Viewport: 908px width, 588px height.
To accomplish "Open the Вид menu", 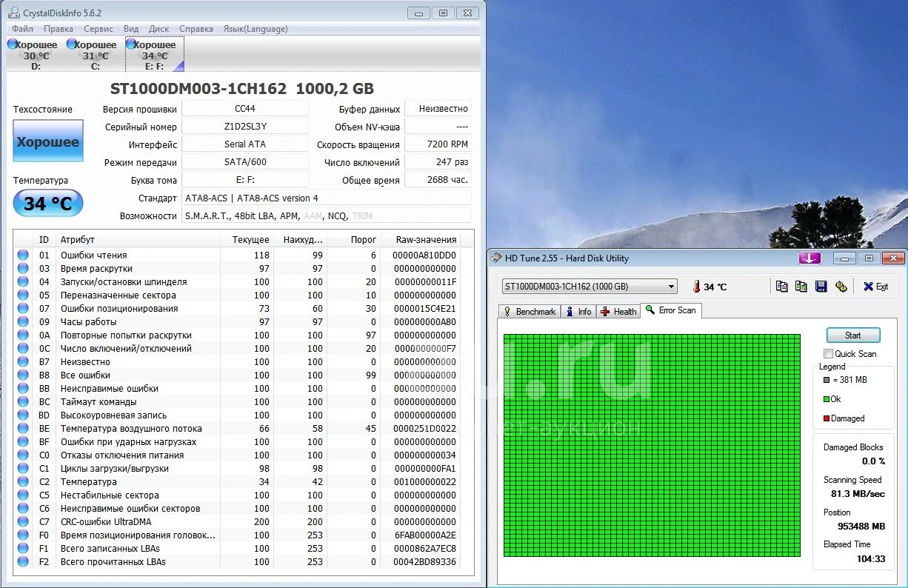I will point(131,29).
